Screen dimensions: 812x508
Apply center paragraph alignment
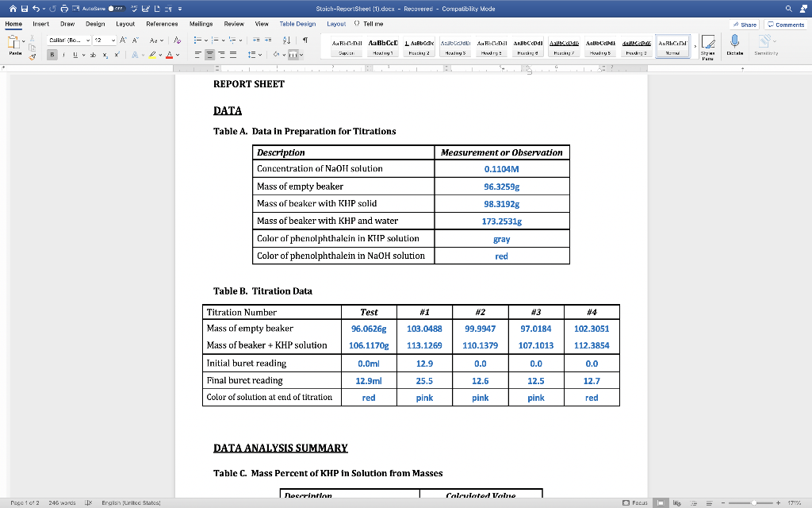click(x=209, y=54)
